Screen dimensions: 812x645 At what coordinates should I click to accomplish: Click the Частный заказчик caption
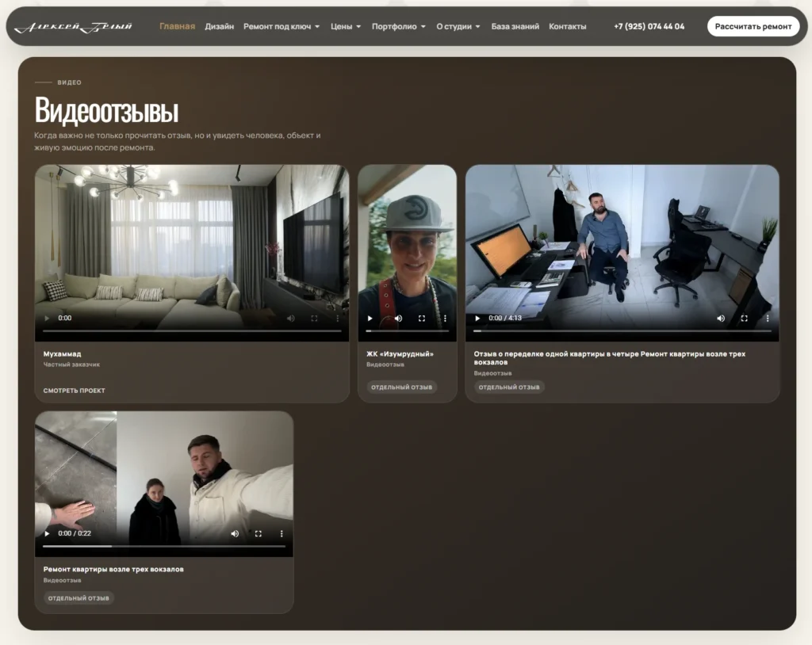[x=71, y=364]
